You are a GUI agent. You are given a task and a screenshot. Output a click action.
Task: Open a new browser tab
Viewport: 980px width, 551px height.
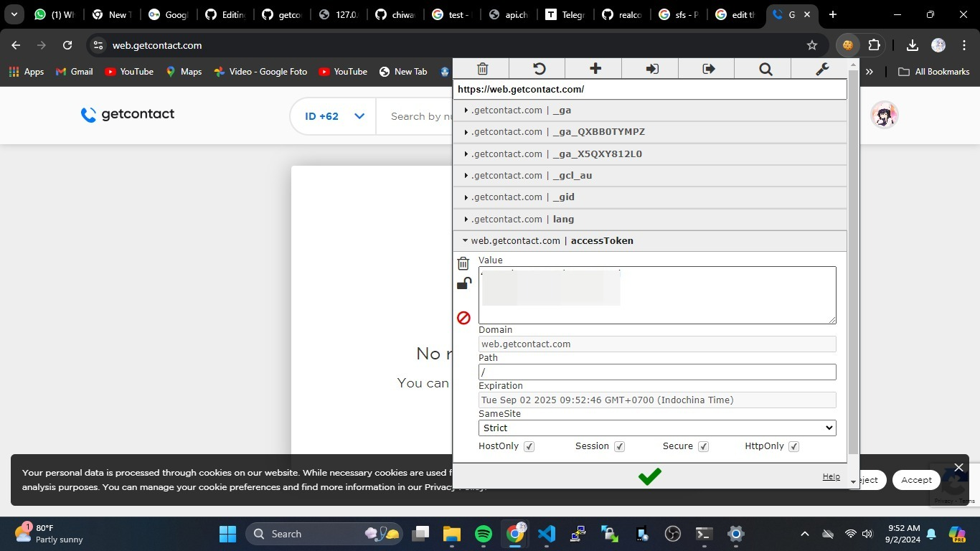832,14
